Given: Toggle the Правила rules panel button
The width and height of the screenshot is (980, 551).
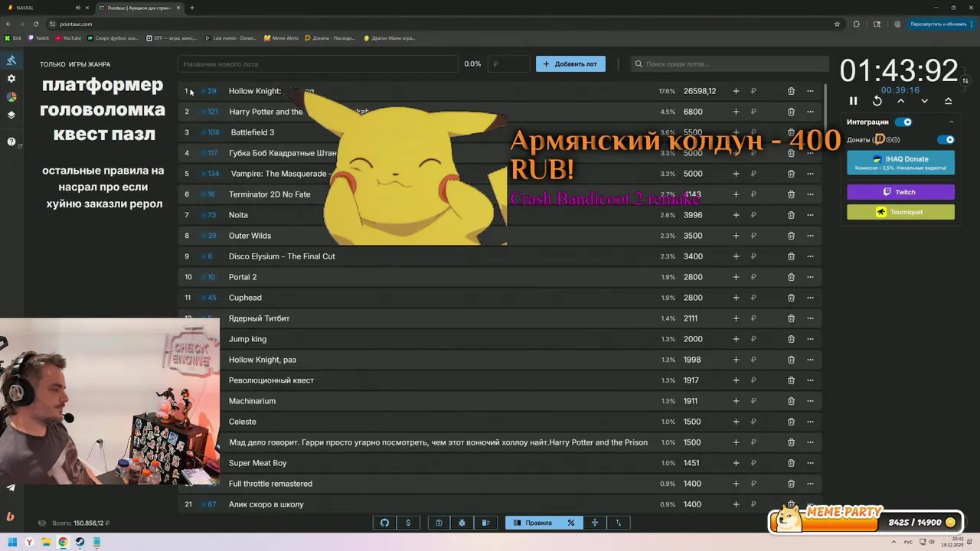Looking at the screenshot, I should (x=533, y=523).
